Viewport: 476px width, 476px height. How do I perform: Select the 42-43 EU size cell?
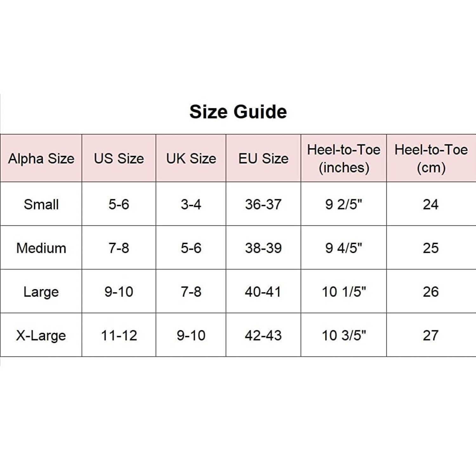click(263, 335)
